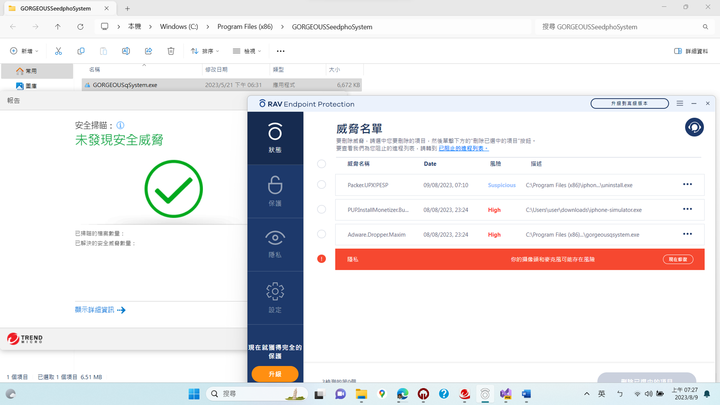Toggle the Details pane button in Explorer
720x405 pixels.
pos(691,51)
